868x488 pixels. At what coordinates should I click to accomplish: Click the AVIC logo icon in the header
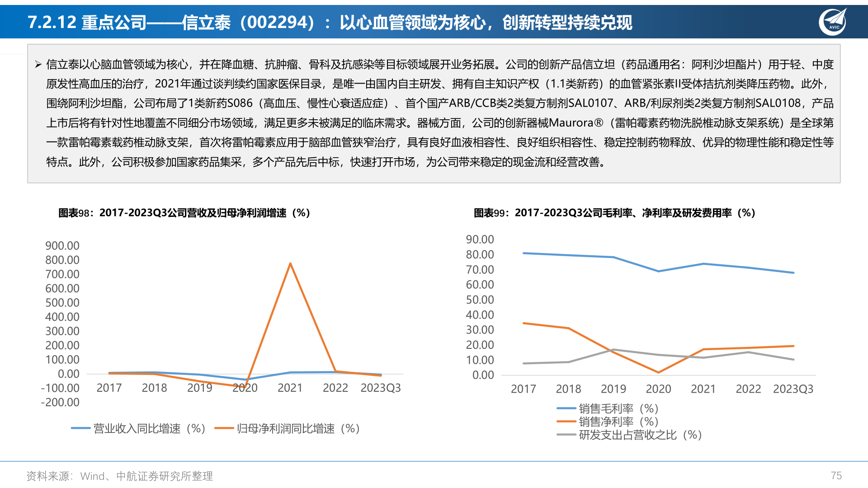833,22
